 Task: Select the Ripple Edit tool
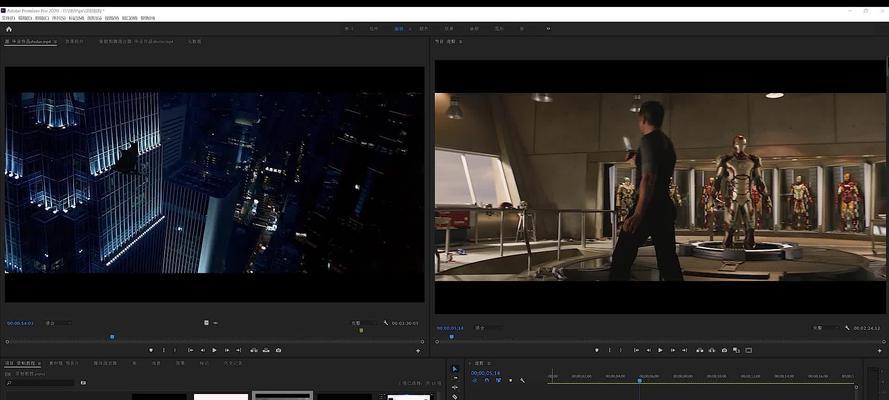pyautogui.click(x=455, y=388)
